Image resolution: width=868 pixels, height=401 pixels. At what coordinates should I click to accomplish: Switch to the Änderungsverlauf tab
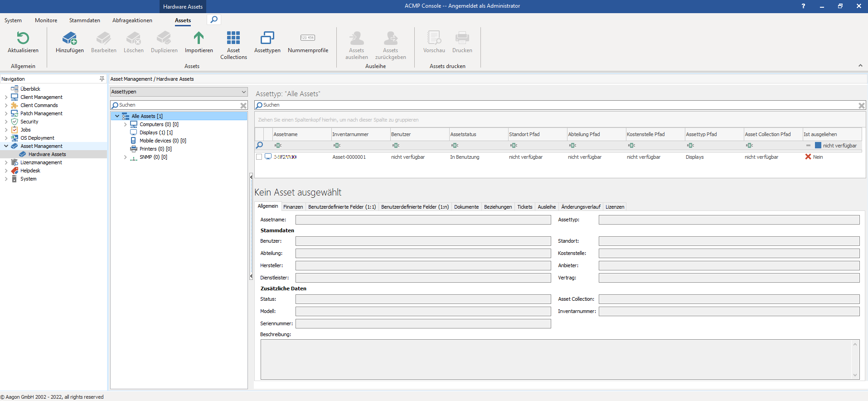click(x=581, y=207)
